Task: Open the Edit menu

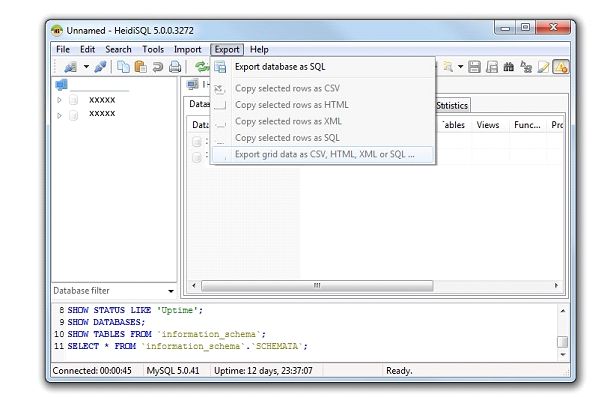Action: pyautogui.click(x=88, y=49)
